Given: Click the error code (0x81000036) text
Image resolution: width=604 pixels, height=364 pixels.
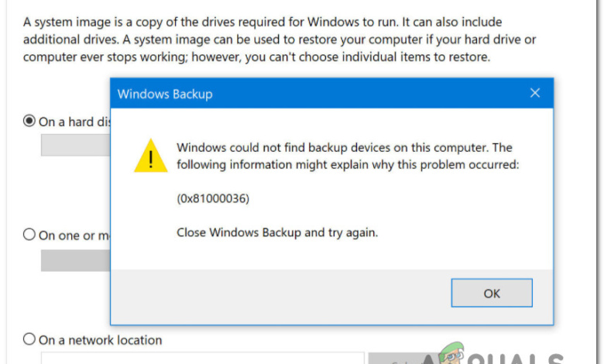Looking at the screenshot, I should click(x=213, y=198).
